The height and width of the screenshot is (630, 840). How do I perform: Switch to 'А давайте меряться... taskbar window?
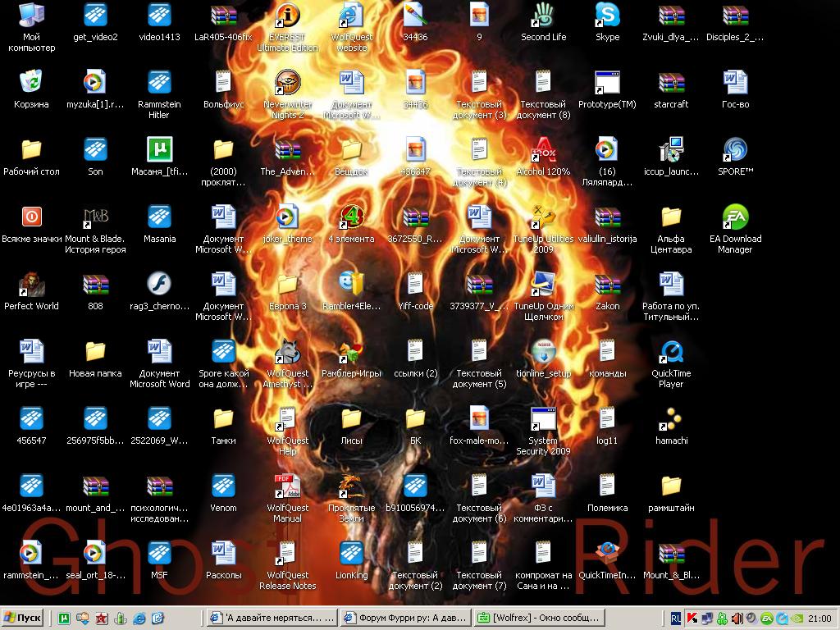click(x=272, y=618)
